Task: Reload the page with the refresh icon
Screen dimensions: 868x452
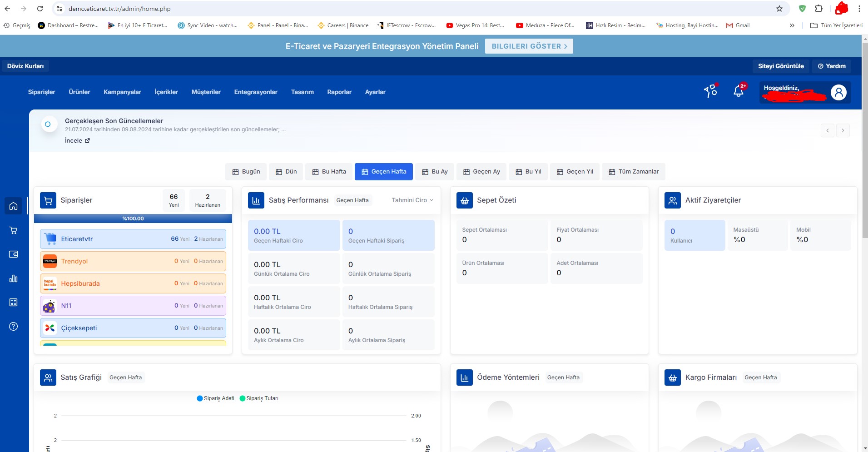Action: pos(40,9)
